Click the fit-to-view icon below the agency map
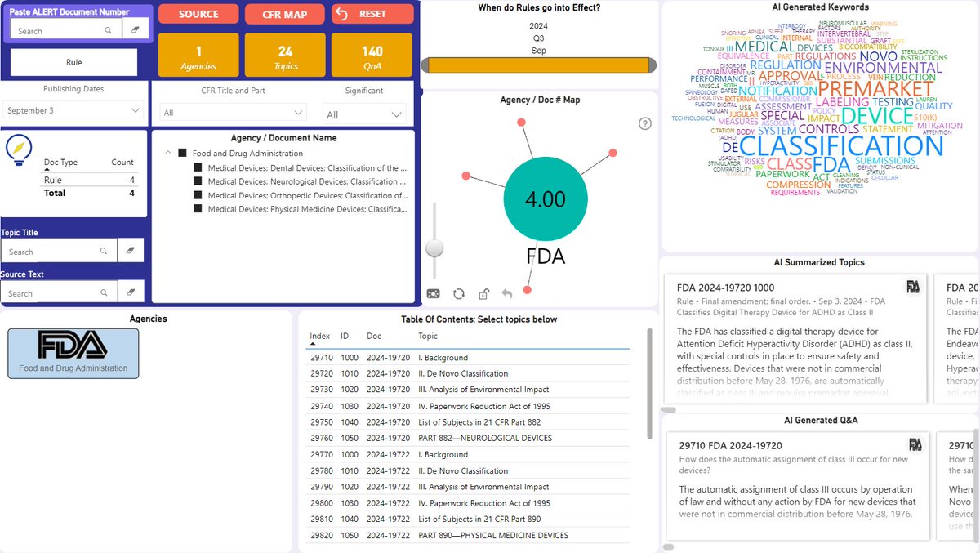Viewport: 980px width, 553px height. pos(434,294)
